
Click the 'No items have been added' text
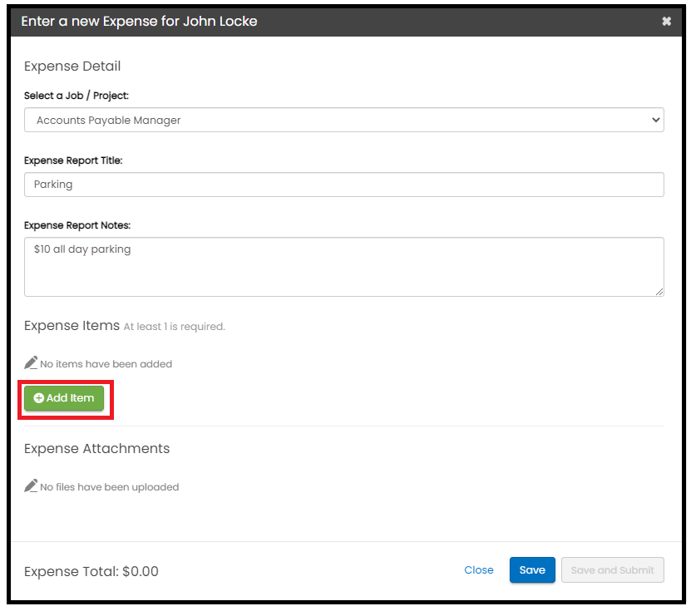point(106,364)
